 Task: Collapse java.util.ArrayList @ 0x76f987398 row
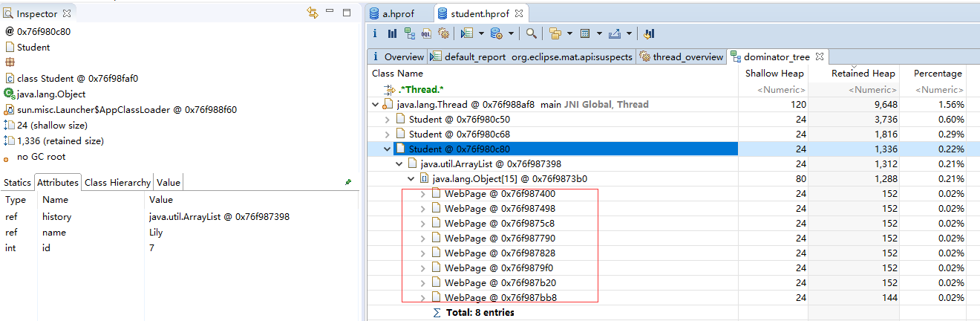click(399, 164)
